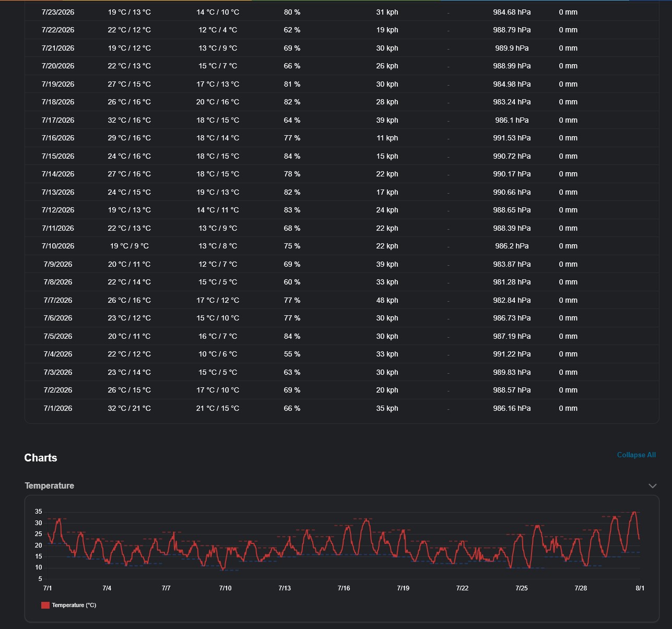Click the Charts heading
Screen dimensions: 672x629
[41, 458]
